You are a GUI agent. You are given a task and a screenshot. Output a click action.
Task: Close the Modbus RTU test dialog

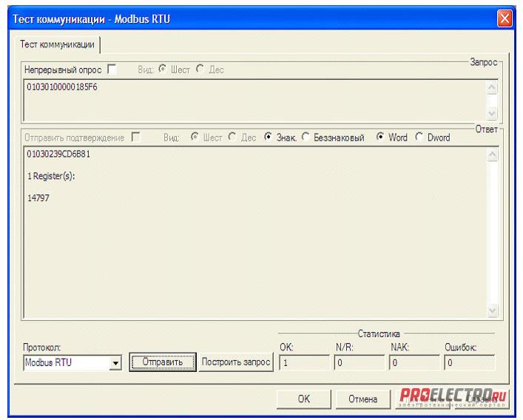[x=505, y=18]
